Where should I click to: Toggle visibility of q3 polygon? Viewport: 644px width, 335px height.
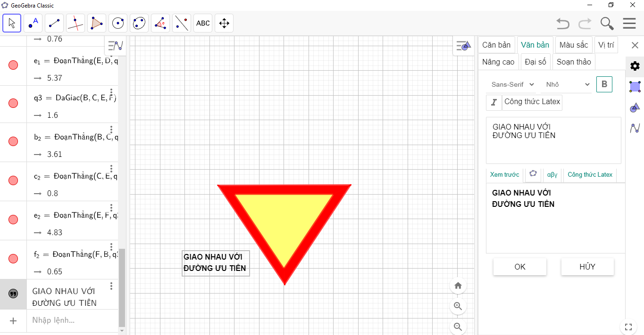point(13,104)
